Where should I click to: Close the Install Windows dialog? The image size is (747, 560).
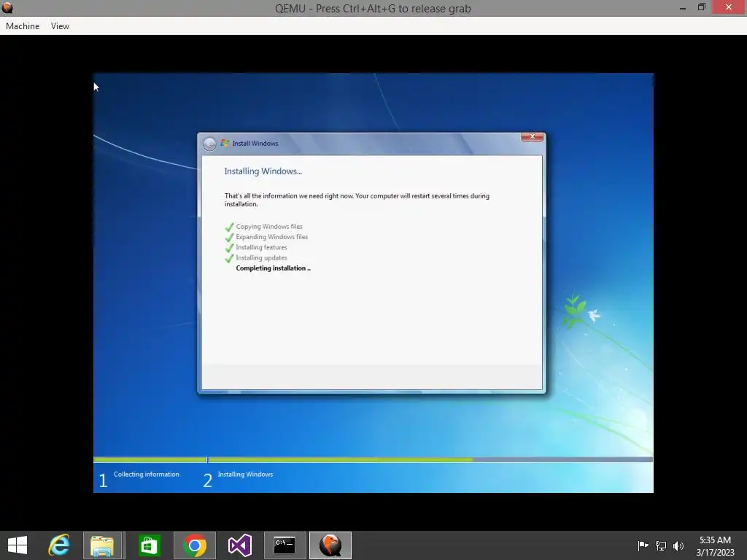[x=532, y=137]
